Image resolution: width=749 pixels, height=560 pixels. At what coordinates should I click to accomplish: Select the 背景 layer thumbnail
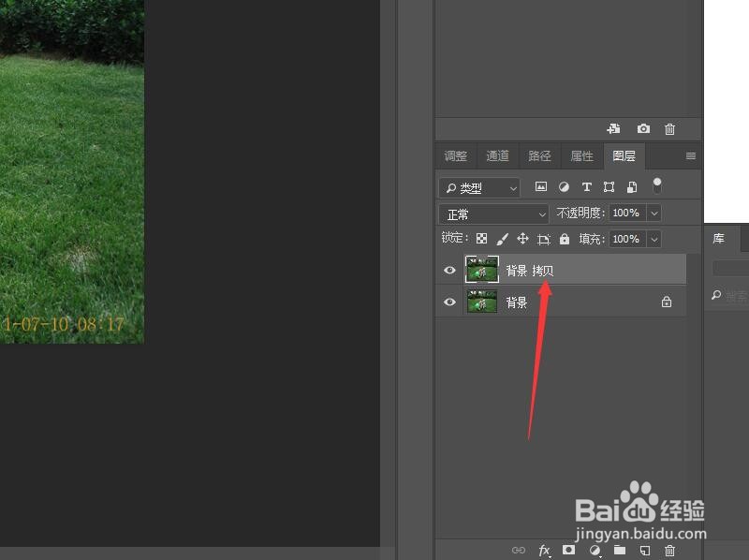pyautogui.click(x=482, y=302)
